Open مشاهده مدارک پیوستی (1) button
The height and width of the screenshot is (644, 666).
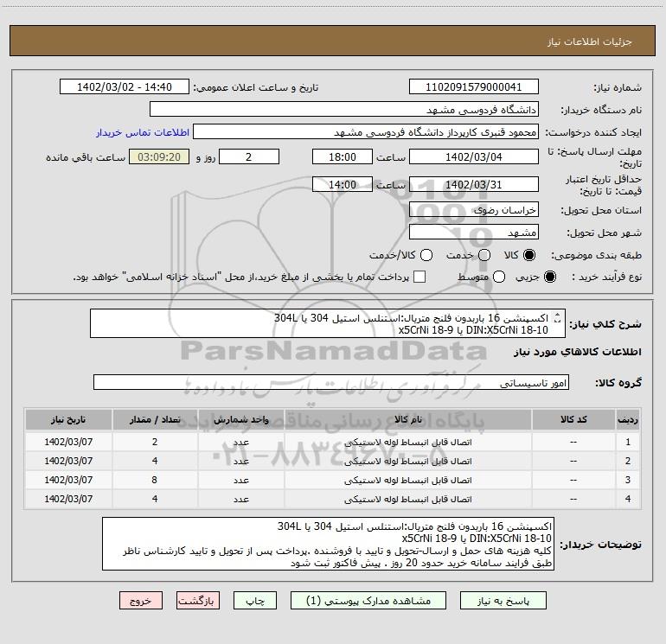[368, 600]
